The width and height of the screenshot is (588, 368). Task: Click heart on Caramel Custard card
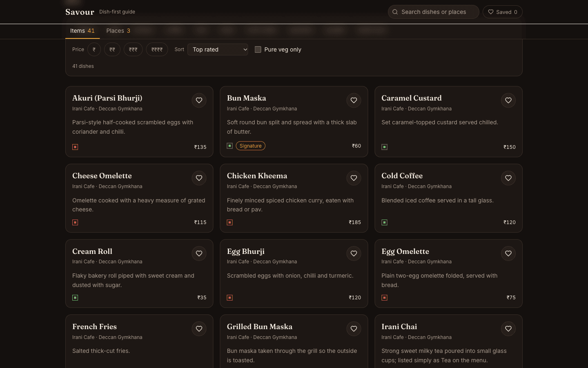(x=508, y=101)
